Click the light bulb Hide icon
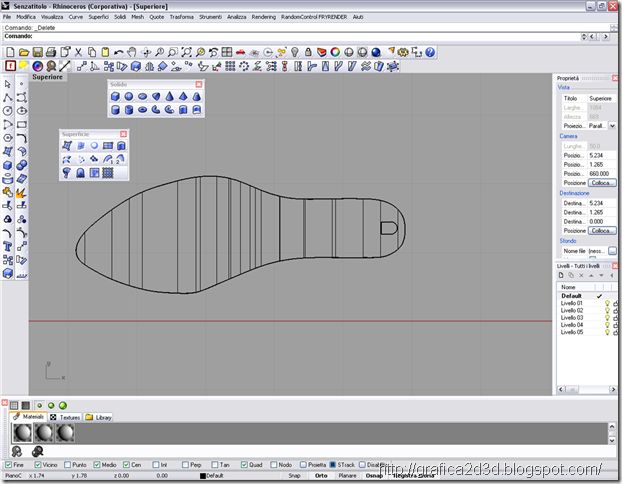Viewport: 622px width, 484px height. (x=295, y=52)
